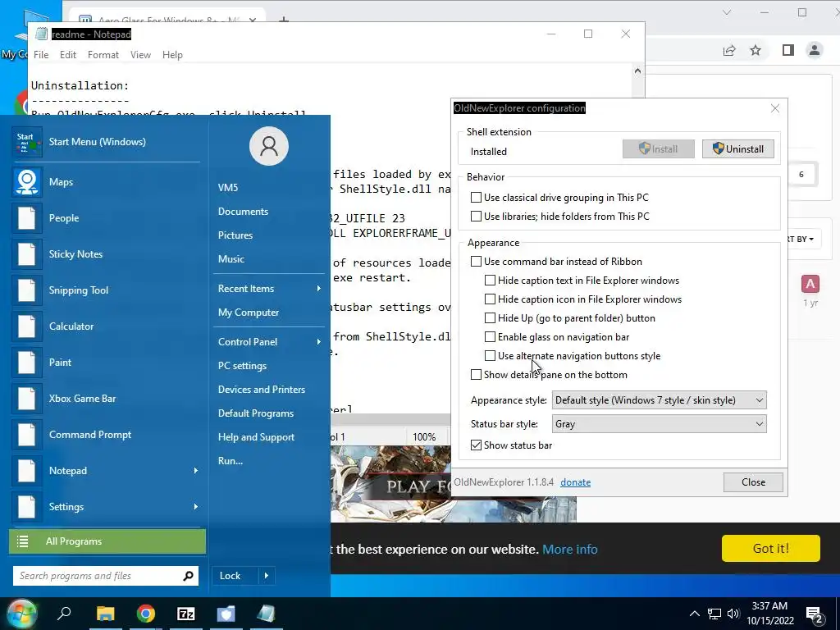
Task: Open the More info link
Action: [x=569, y=549]
